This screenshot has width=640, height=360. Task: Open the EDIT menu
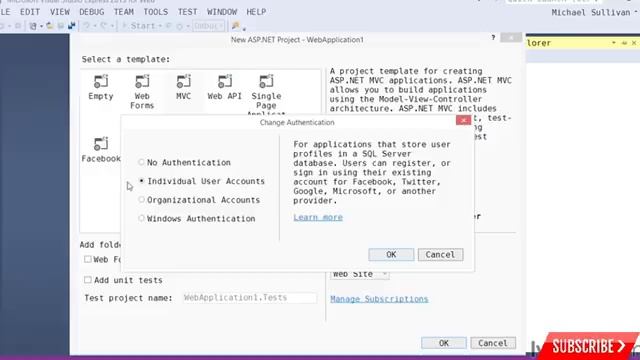pyautogui.click(x=30, y=12)
